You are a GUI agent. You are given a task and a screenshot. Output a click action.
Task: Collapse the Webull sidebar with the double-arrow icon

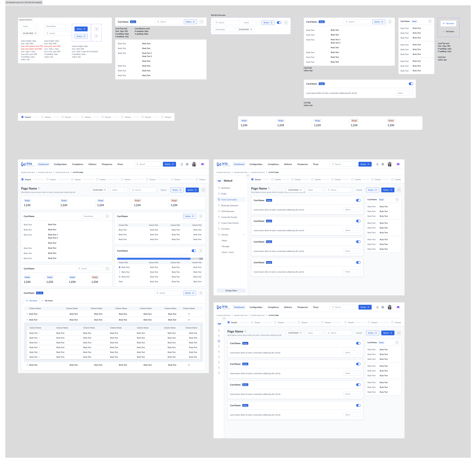click(248, 175)
